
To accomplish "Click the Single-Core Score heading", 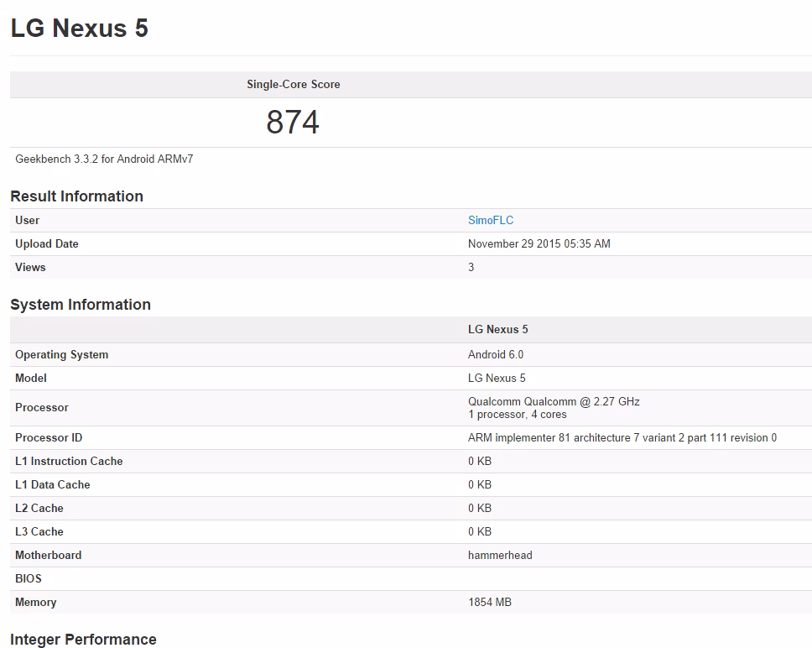I will [293, 85].
